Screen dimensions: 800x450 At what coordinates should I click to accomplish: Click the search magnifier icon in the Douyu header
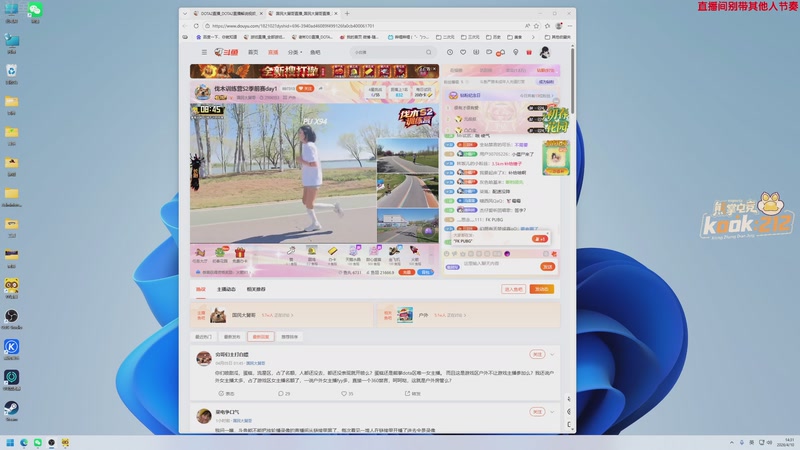(429, 52)
